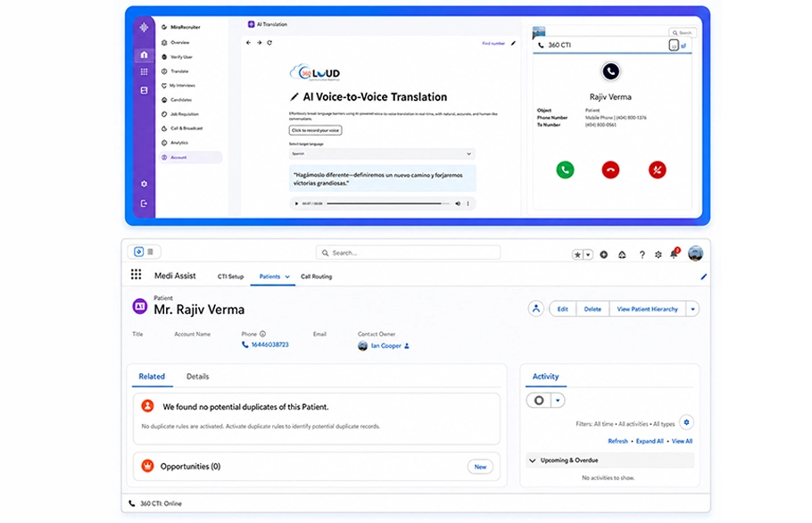This screenshot has height=523, width=812.
Task: Open the help question mark icon
Action: pyautogui.click(x=642, y=254)
